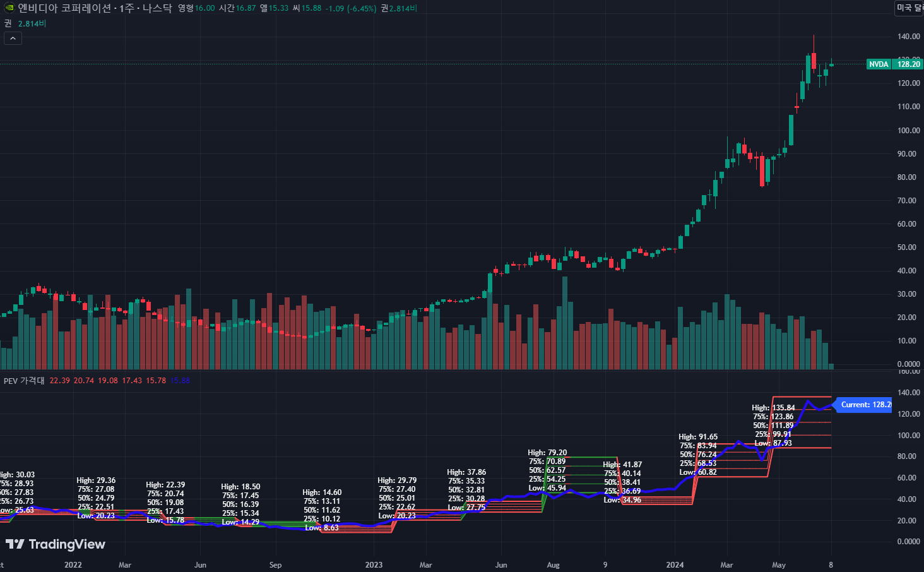Click the High: 29.36 level label

click(x=96, y=480)
